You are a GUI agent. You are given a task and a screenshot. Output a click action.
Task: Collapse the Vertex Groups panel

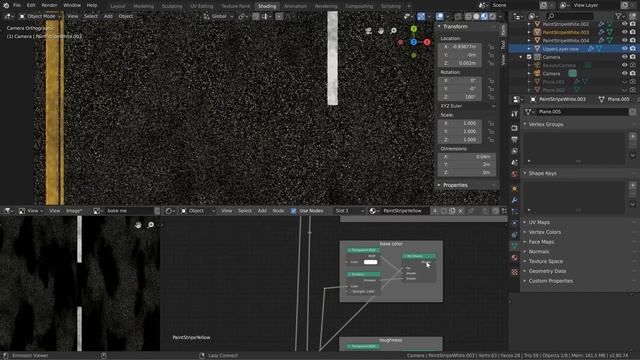click(525, 124)
